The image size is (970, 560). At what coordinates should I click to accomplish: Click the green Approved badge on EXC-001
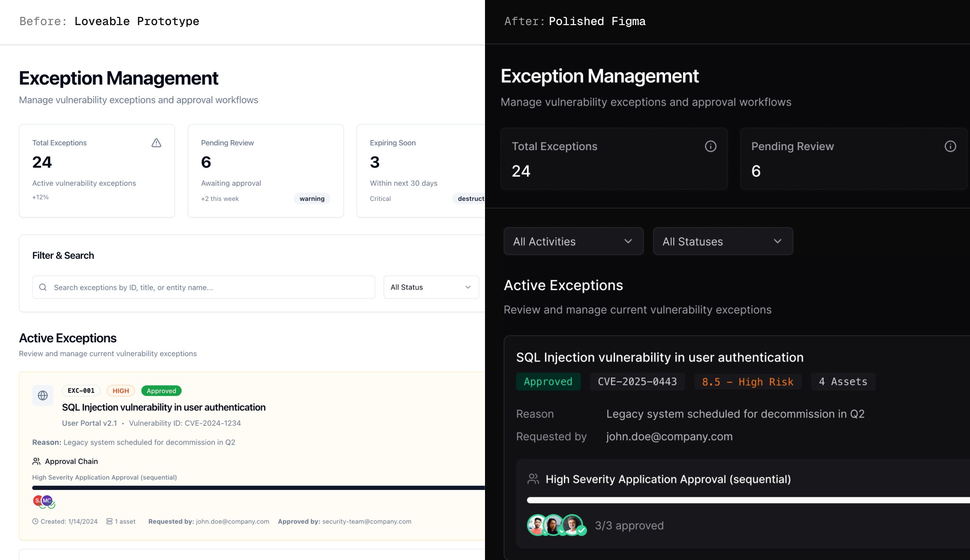[x=161, y=391]
